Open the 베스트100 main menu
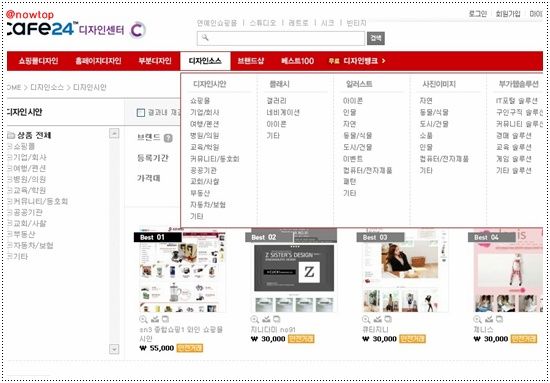The image size is (550, 383). tap(297, 61)
